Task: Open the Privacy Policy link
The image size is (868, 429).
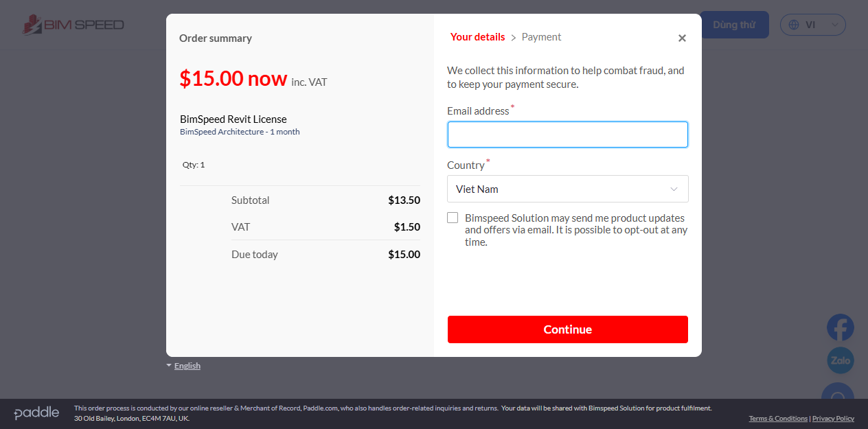Action: click(833, 419)
